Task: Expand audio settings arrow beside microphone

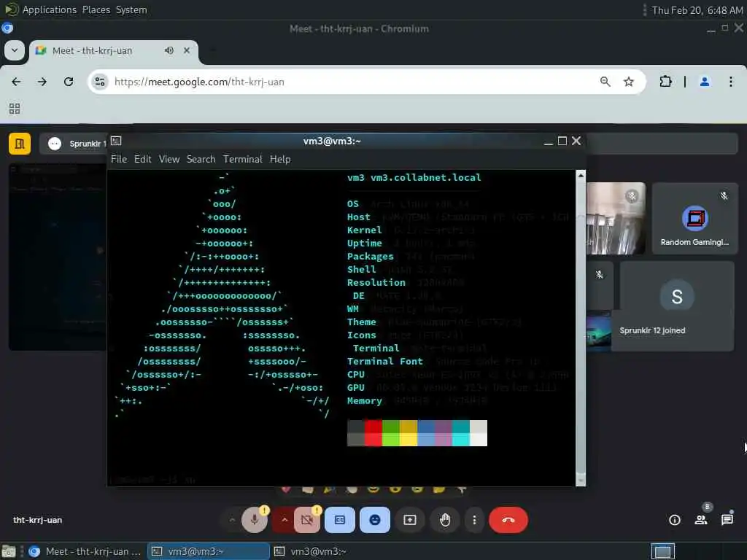Action: tap(232, 519)
